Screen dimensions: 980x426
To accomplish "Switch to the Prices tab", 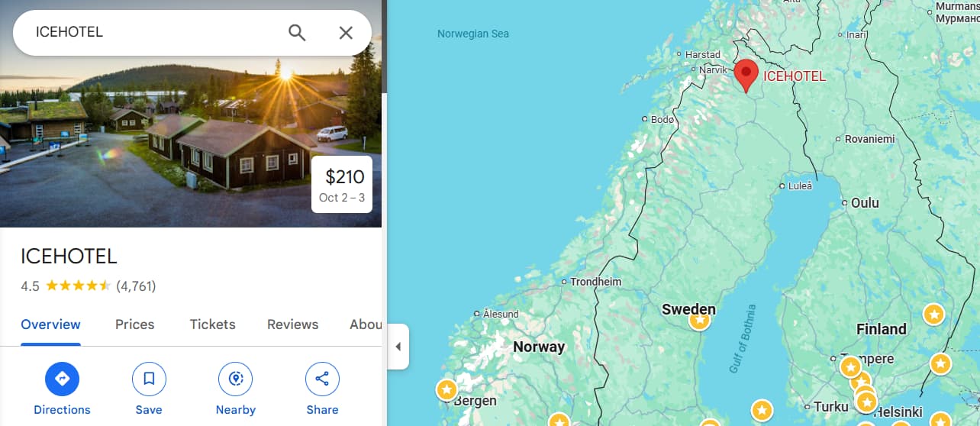I will click(135, 324).
